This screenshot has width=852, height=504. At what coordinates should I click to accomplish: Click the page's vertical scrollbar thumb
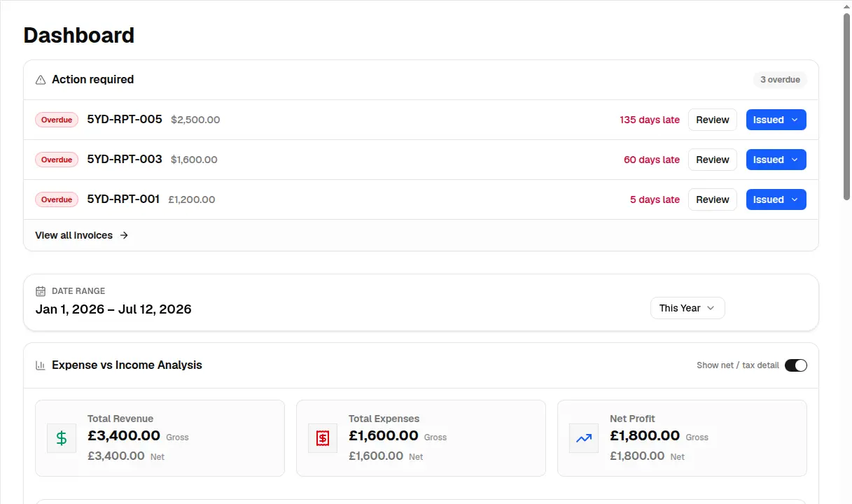coord(846,106)
